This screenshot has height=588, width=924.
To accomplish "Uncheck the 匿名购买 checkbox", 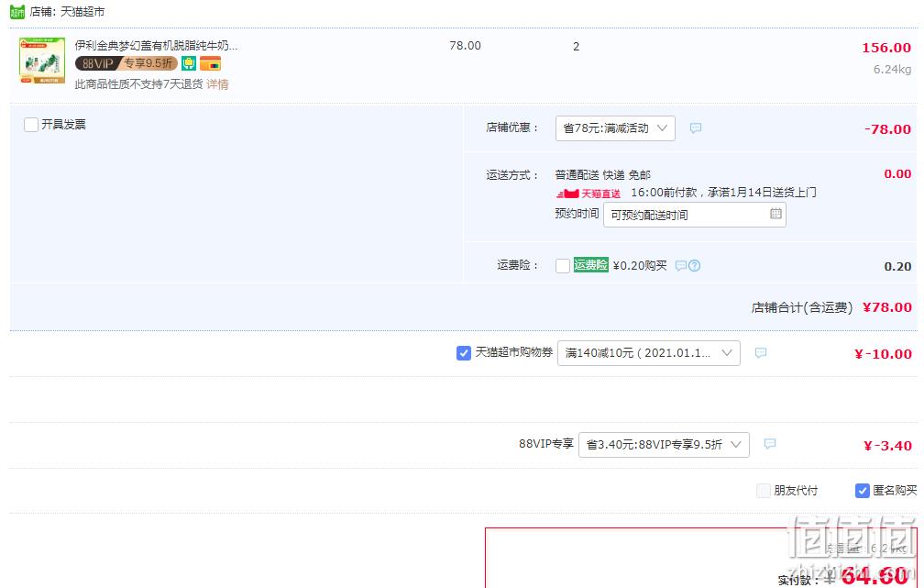I will [x=862, y=491].
